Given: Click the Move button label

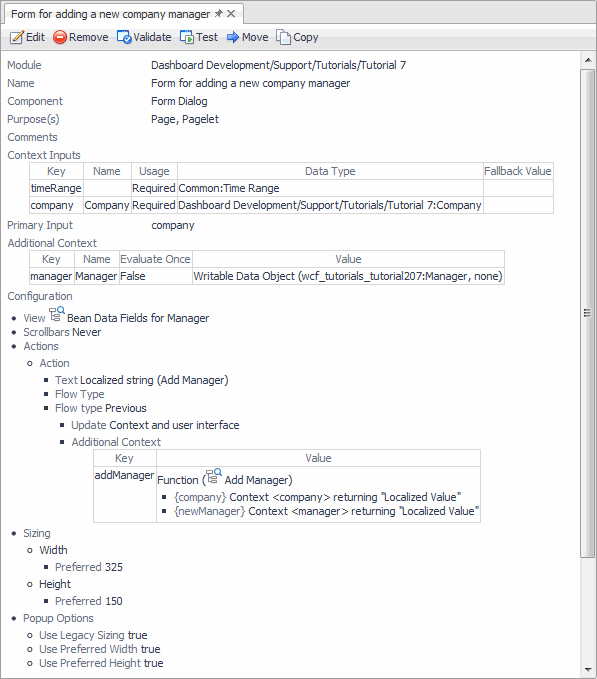Looking at the screenshot, I should (x=255, y=37).
